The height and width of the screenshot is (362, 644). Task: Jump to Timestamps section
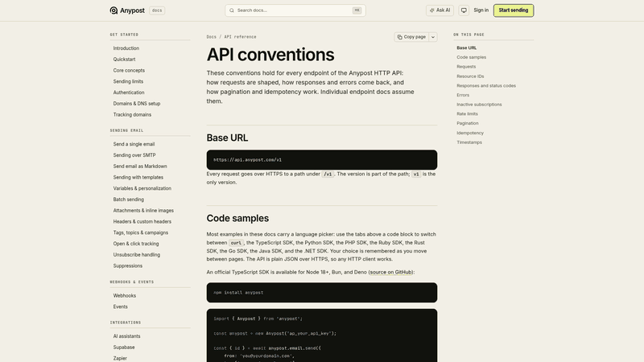(469, 142)
